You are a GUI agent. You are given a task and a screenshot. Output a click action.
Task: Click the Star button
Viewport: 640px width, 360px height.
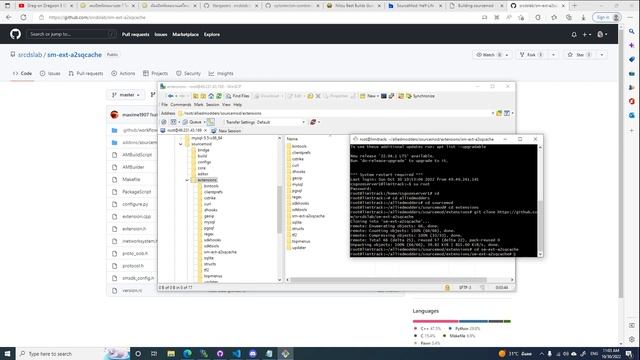[580, 55]
